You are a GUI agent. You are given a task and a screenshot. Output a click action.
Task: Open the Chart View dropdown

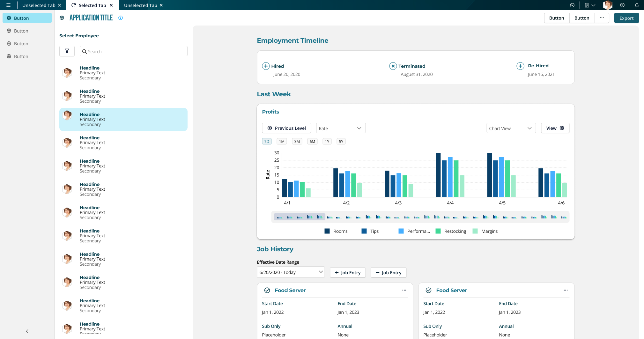511,128
